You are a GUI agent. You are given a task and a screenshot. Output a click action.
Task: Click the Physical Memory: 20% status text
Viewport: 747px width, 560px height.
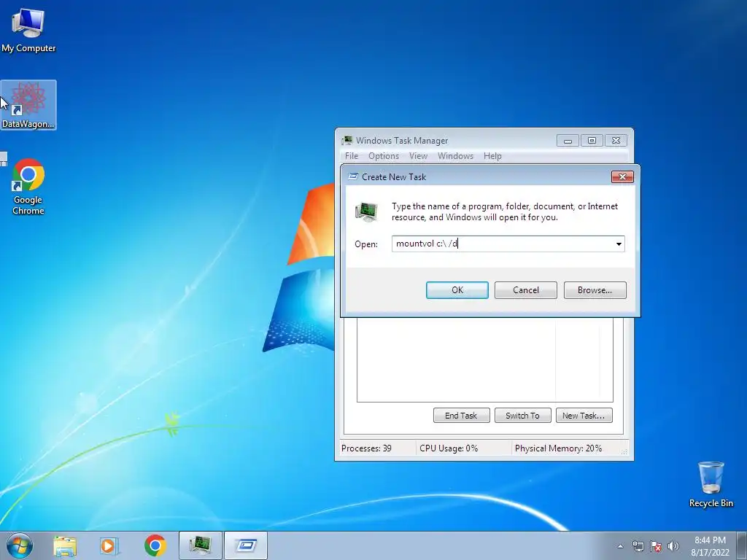pyautogui.click(x=558, y=448)
